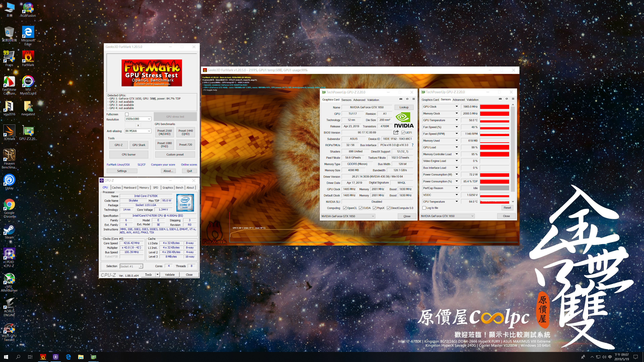Switch to the Mainboard tab in CPU-Z

click(x=130, y=187)
